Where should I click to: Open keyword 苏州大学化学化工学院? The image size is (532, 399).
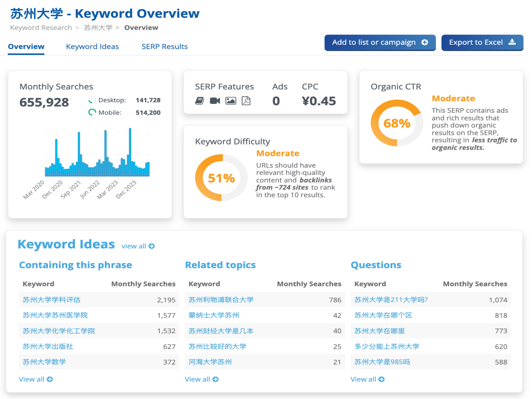click(59, 331)
